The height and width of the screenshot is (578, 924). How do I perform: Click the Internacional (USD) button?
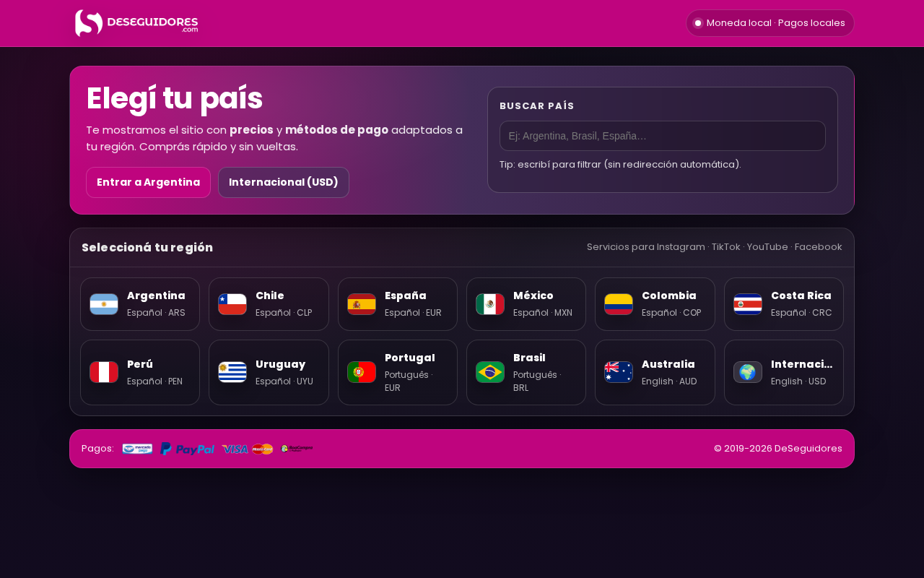[284, 182]
